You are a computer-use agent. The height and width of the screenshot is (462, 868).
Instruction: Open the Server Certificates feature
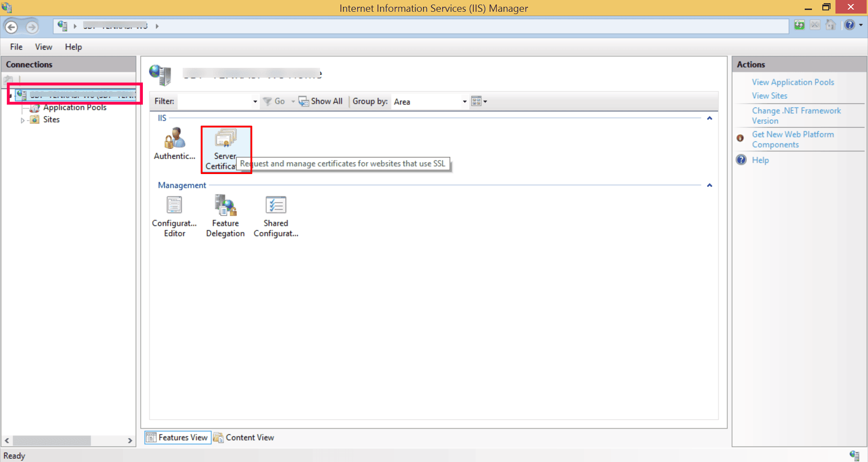pyautogui.click(x=226, y=149)
